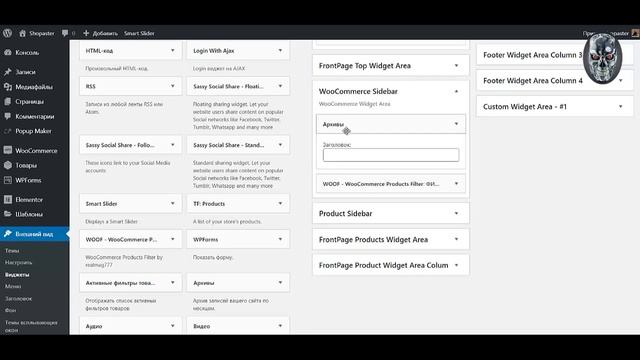
Task: Expand Footer Widget Area Column 3
Action: pos(554,55)
